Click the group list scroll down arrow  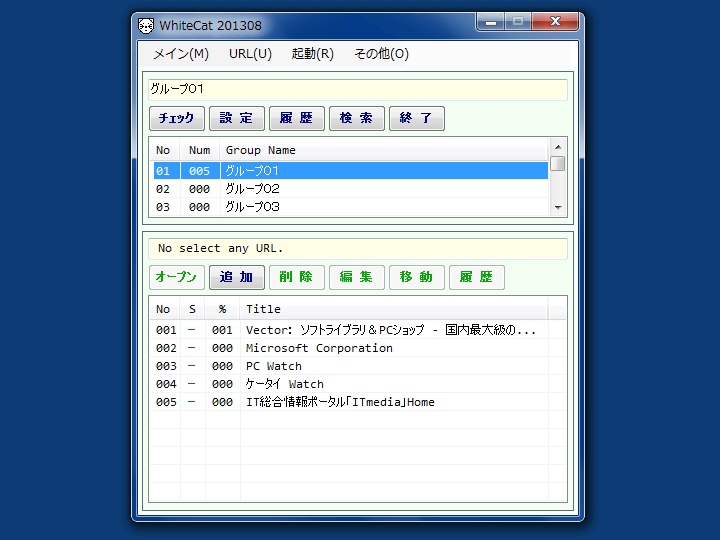coord(558,207)
